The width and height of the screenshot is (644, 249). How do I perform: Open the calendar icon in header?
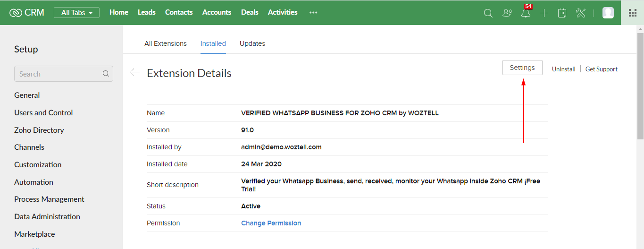point(562,13)
